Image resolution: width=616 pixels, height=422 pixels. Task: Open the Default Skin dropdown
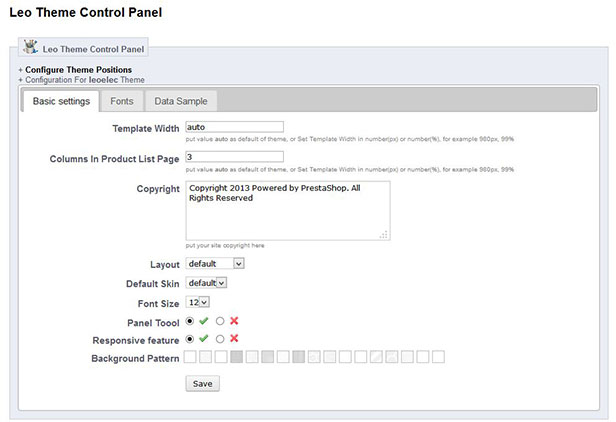coord(206,283)
